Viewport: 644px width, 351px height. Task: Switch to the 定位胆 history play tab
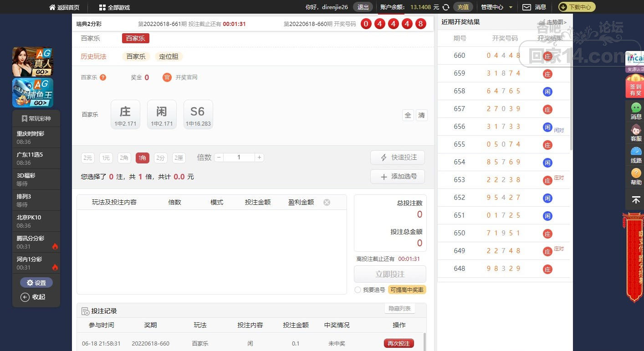(169, 56)
